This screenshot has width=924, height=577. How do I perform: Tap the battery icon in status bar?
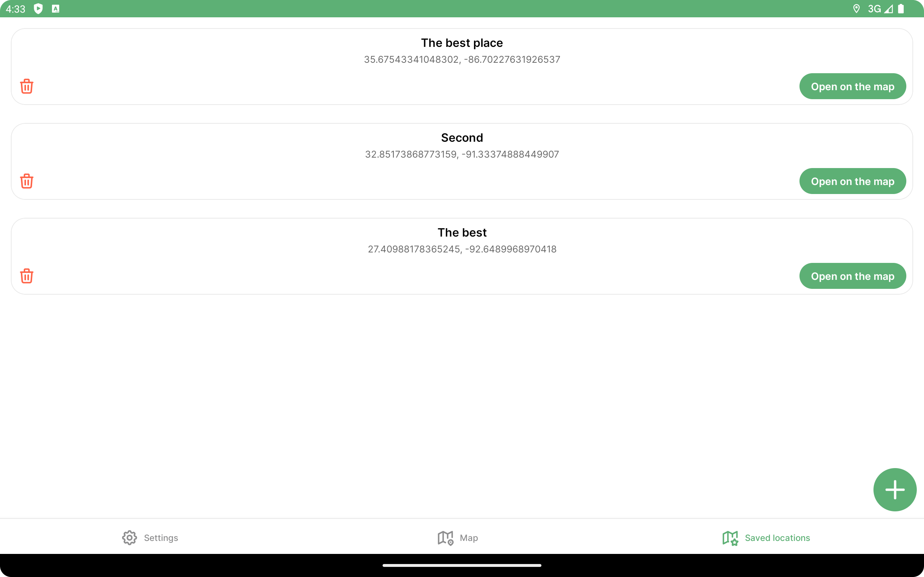[x=901, y=9]
